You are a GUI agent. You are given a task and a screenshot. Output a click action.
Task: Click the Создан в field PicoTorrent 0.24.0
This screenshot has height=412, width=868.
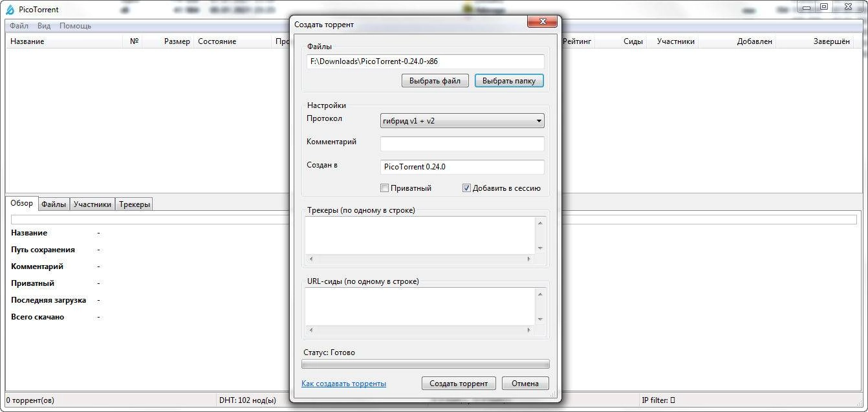click(x=462, y=167)
